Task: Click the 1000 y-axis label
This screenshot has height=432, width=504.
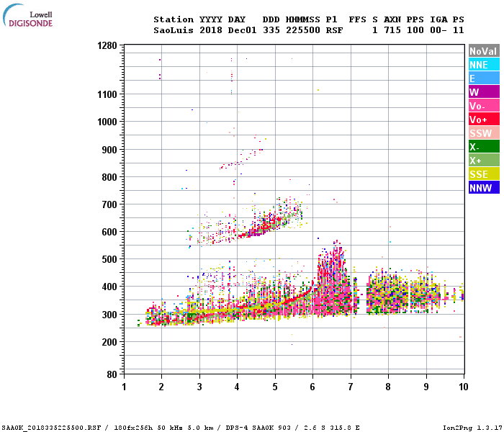Action: [107, 122]
